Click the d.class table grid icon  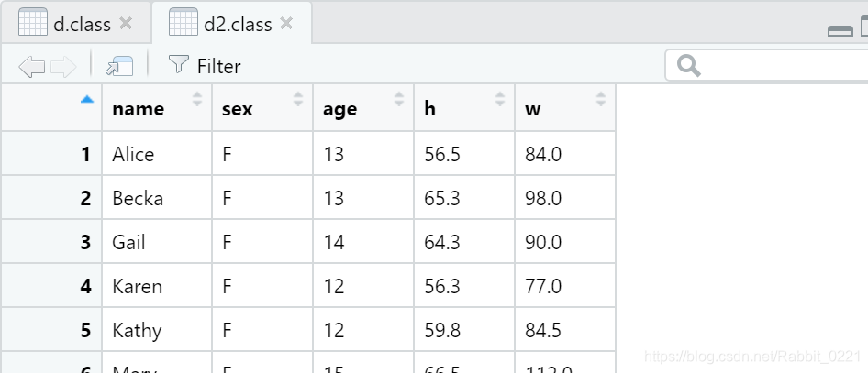coord(32,23)
